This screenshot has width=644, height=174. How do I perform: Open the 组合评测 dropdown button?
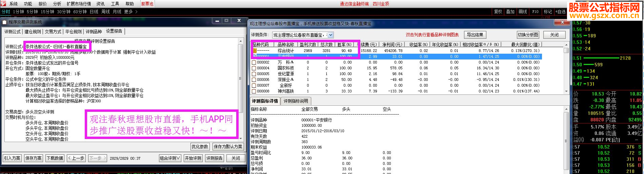(170, 158)
